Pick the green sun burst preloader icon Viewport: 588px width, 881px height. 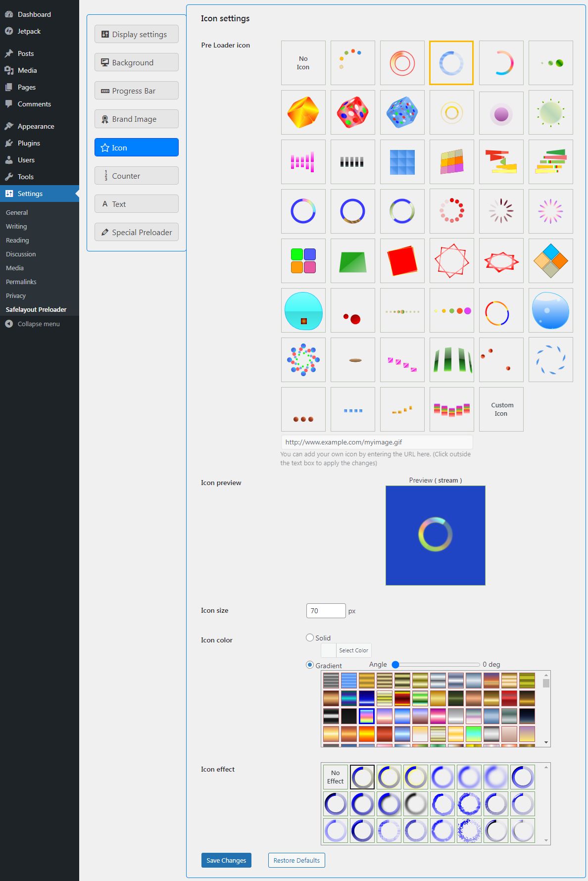tap(550, 112)
